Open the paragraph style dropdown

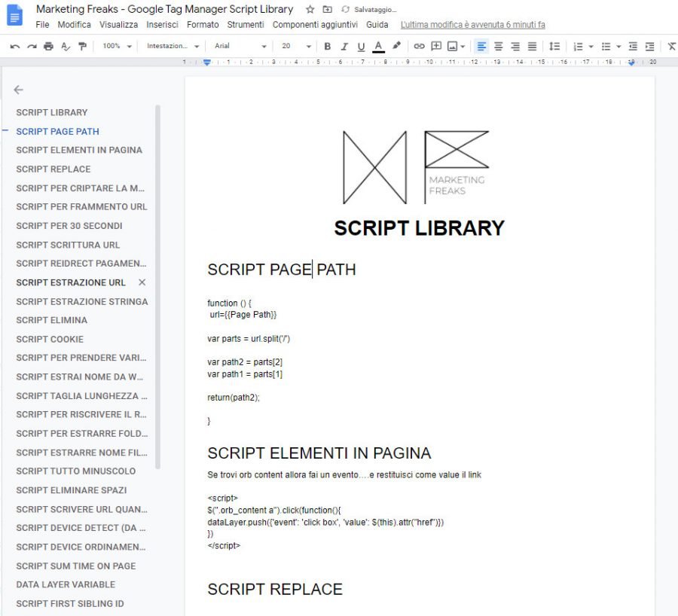(x=173, y=46)
